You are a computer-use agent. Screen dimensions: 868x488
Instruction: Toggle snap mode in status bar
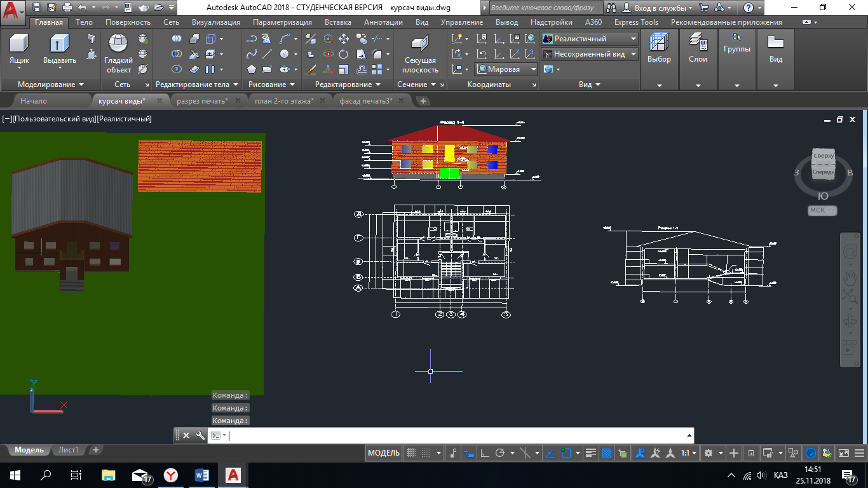[x=427, y=453]
